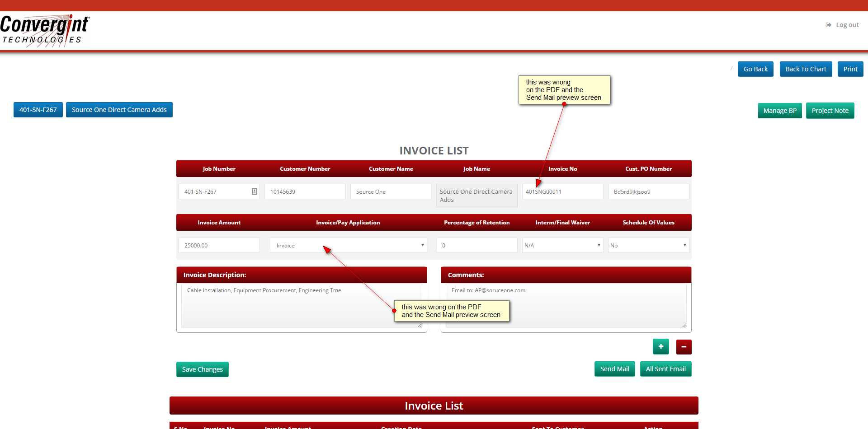Click the Invoice Description: panel header
The height and width of the screenshot is (429, 868).
pos(302,275)
